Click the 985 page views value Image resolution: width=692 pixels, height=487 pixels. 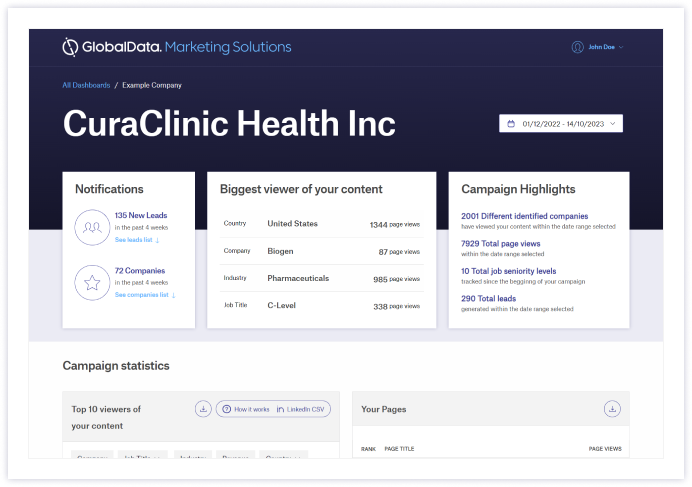pos(396,279)
